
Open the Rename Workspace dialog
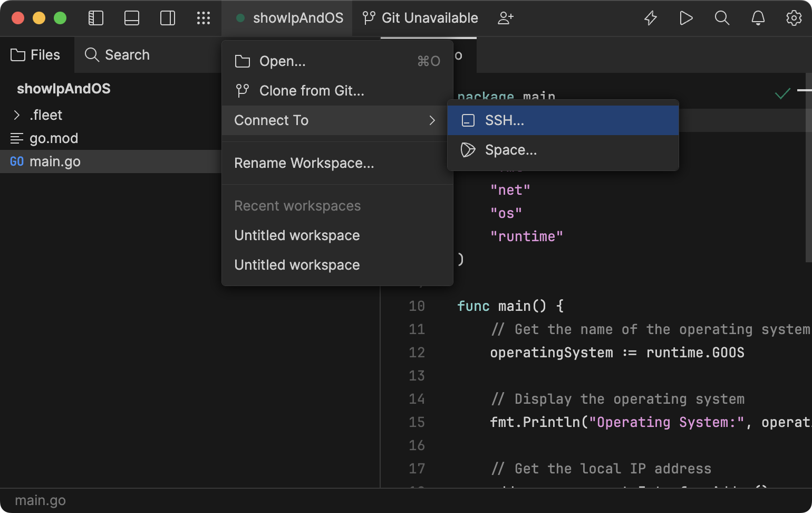[304, 163]
